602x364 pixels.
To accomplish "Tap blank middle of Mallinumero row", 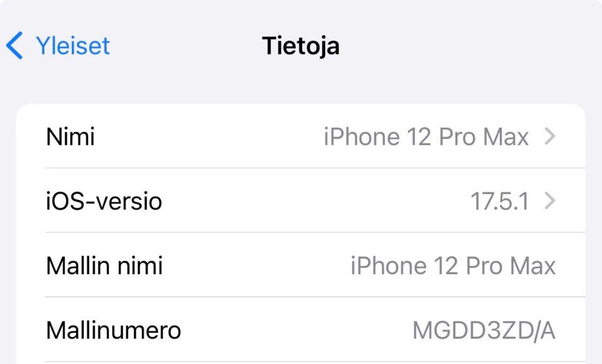I will pos(295,330).
